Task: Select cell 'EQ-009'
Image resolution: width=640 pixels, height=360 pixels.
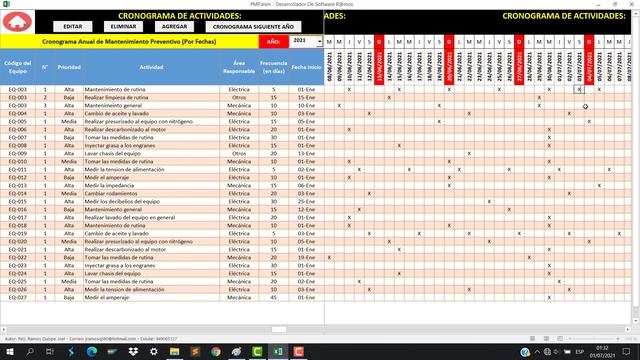Action: pos(18,153)
